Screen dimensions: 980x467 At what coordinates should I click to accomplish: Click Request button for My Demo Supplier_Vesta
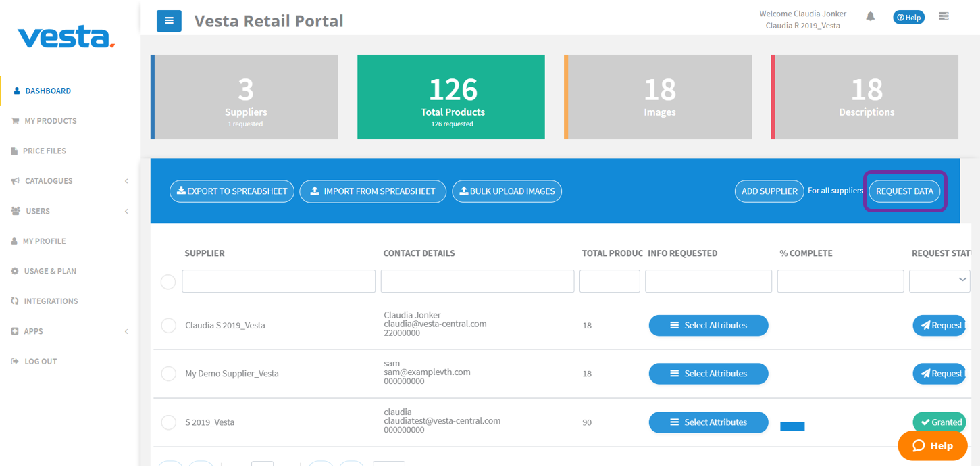[939, 373]
